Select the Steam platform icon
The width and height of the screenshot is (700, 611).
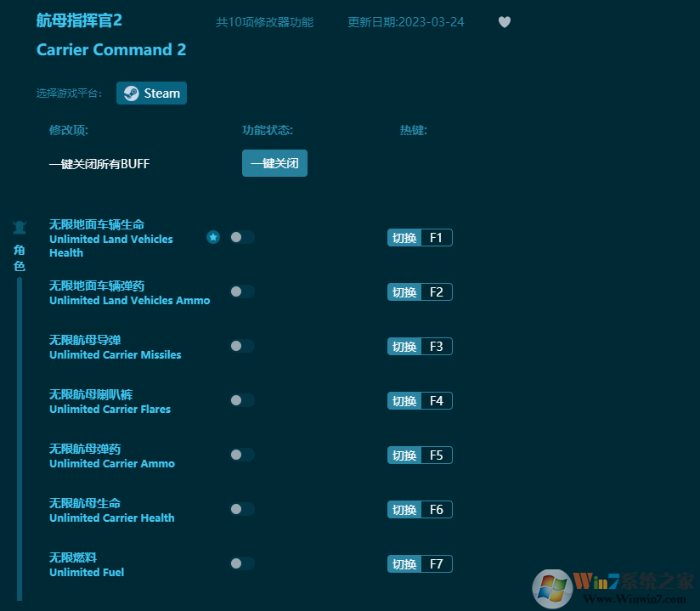[x=130, y=93]
